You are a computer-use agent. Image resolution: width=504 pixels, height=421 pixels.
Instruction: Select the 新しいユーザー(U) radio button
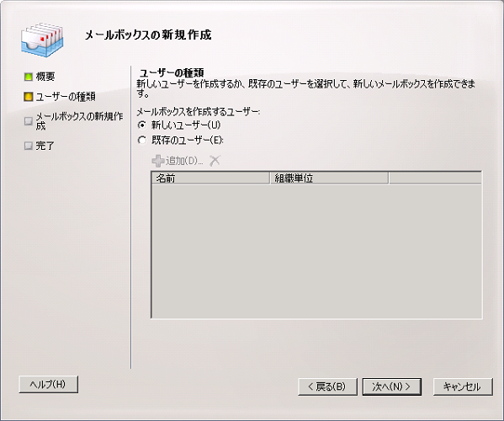141,125
